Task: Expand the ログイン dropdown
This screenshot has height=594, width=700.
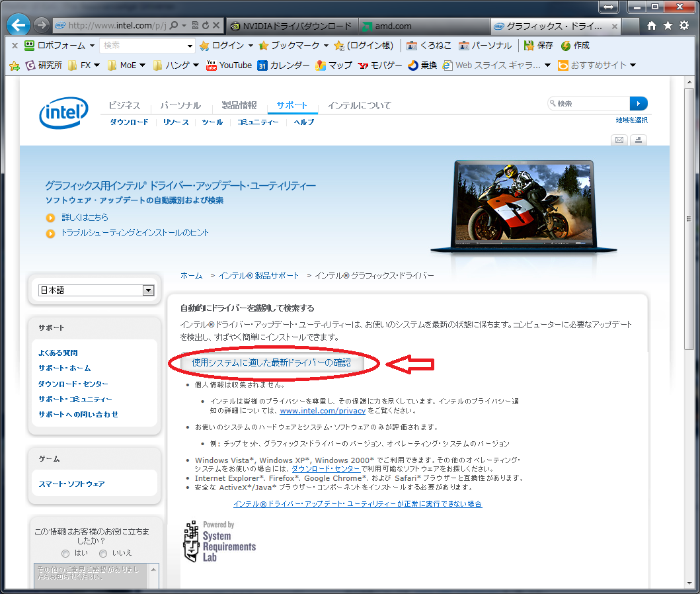Action: 251,46
